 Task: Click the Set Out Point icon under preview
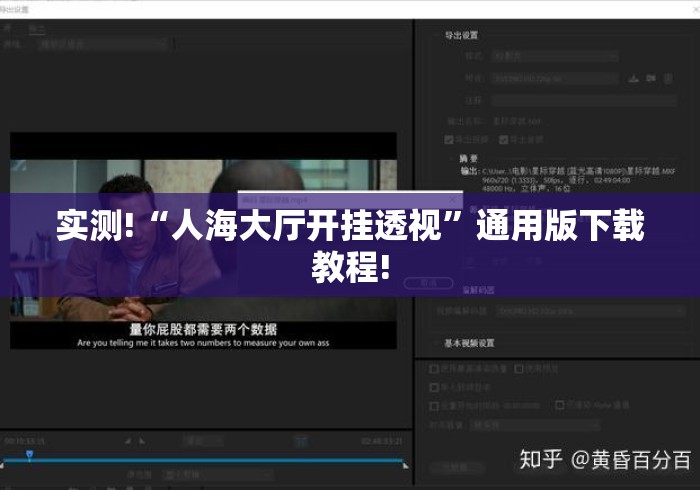pos(142,441)
